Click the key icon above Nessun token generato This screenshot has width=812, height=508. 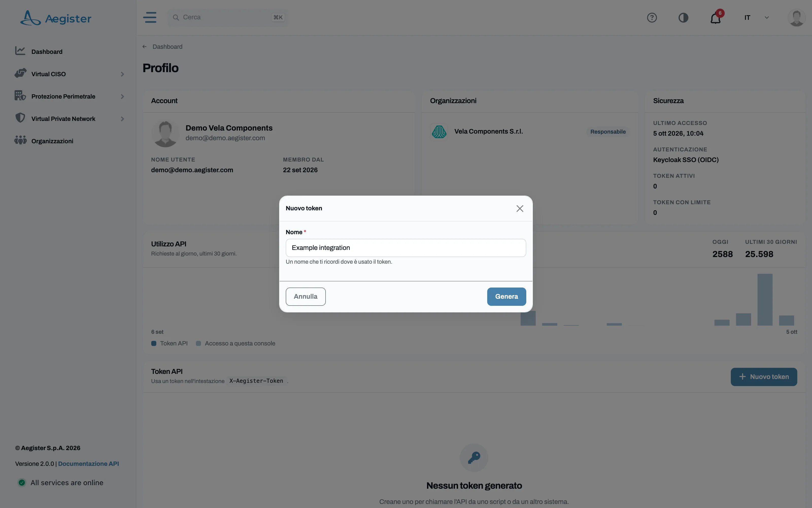coord(474,458)
